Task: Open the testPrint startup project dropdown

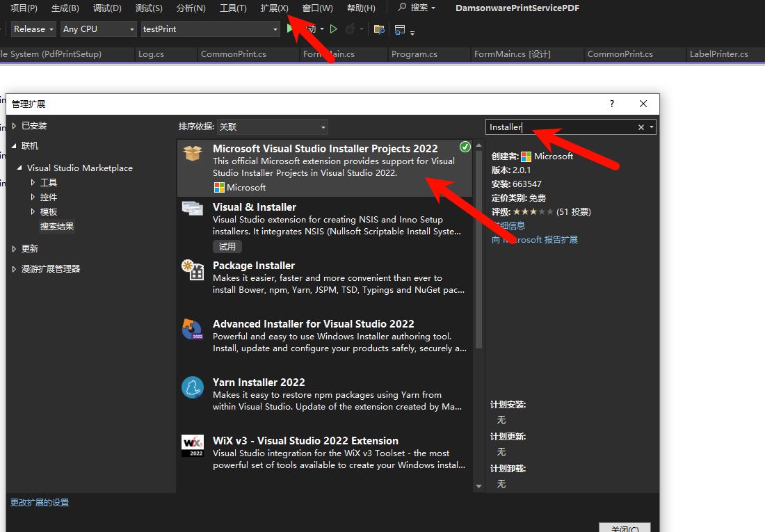Action: pos(210,29)
